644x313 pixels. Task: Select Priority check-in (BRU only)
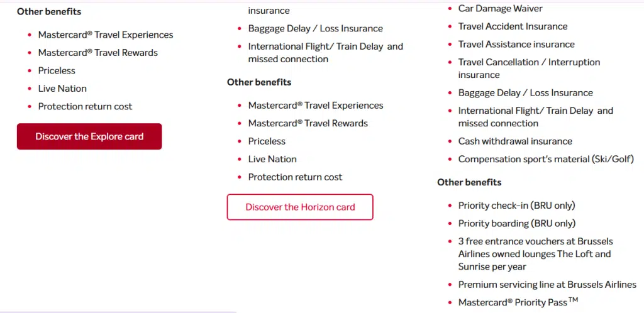pyautogui.click(x=516, y=206)
